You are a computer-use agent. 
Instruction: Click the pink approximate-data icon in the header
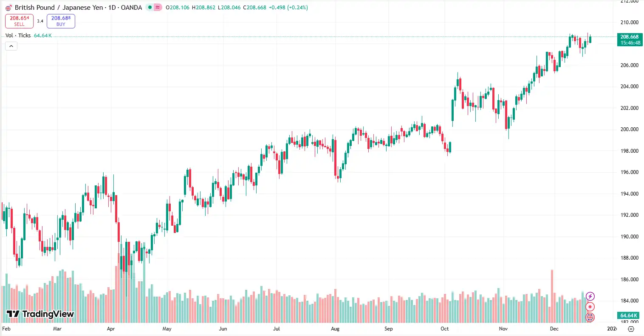point(158,7)
